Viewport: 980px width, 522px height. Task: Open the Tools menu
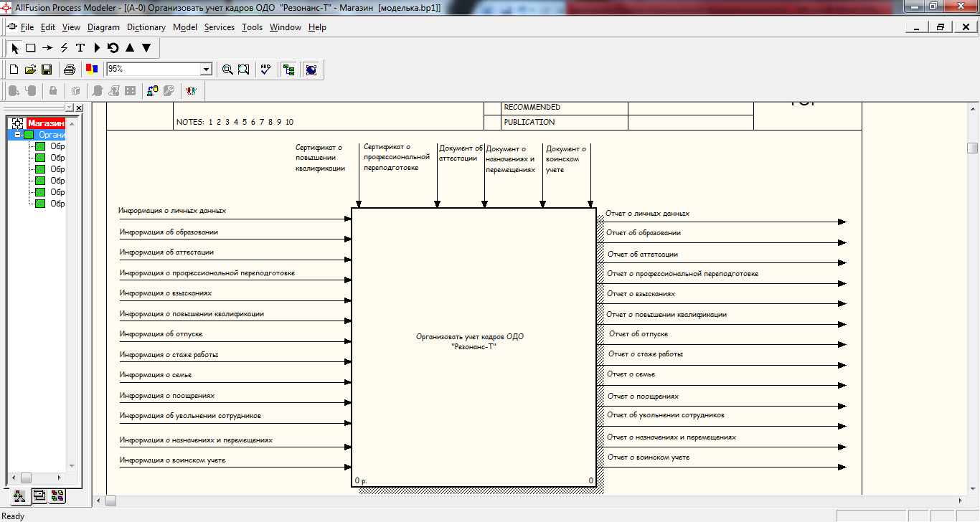tap(252, 27)
